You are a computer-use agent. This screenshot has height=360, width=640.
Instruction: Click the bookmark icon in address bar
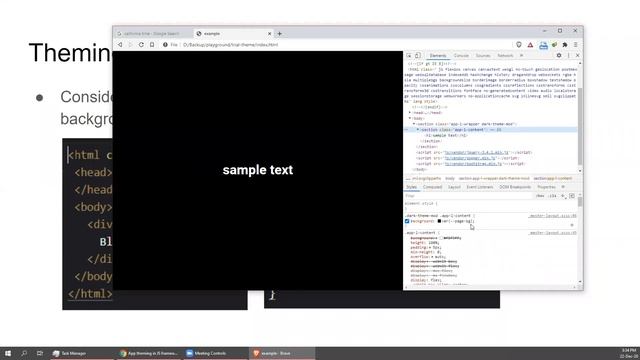152,44
